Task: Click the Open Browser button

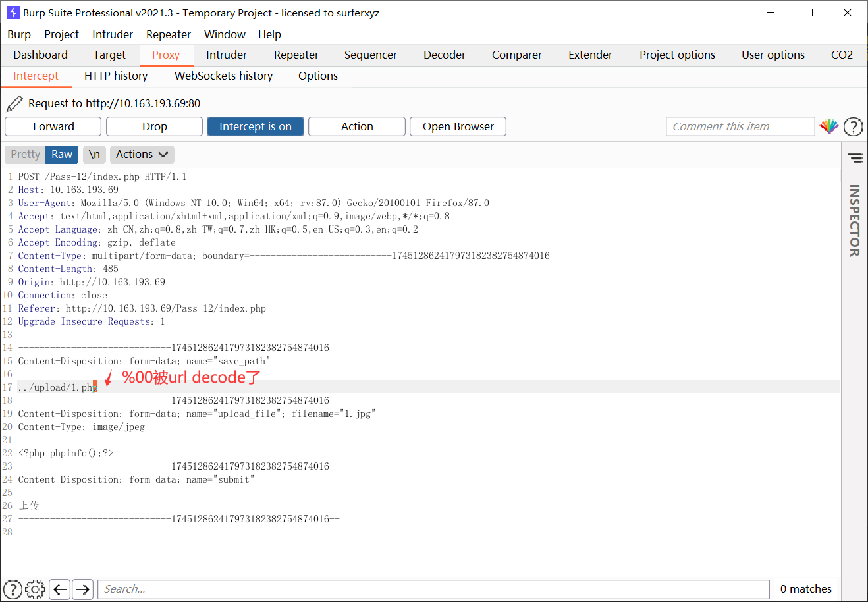Action: pos(458,126)
